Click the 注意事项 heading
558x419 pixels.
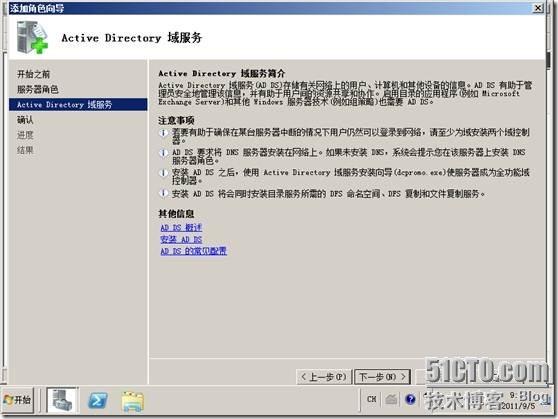coord(176,120)
